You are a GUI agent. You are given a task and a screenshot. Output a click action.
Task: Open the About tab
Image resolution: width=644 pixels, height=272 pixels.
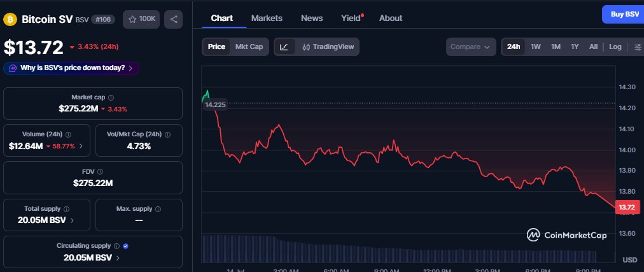(x=391, y=18)
